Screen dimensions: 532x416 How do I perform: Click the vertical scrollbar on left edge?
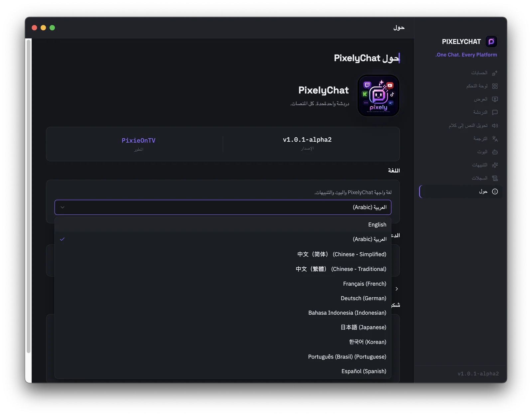coord(29,196)
